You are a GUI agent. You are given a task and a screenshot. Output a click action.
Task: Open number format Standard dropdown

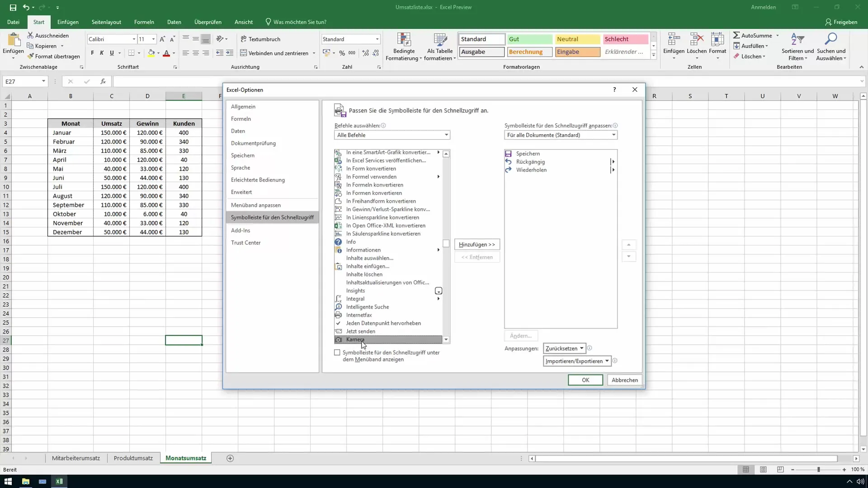(377, 39)
